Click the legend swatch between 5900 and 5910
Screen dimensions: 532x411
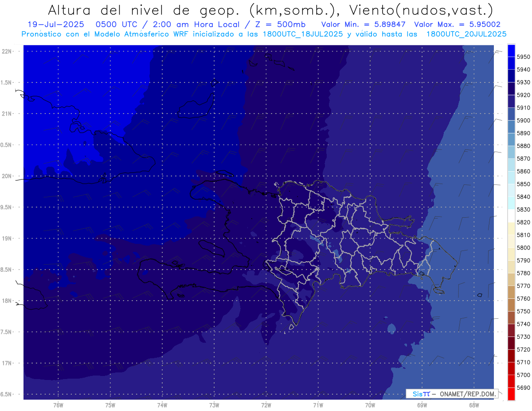[x=511, y=114]
